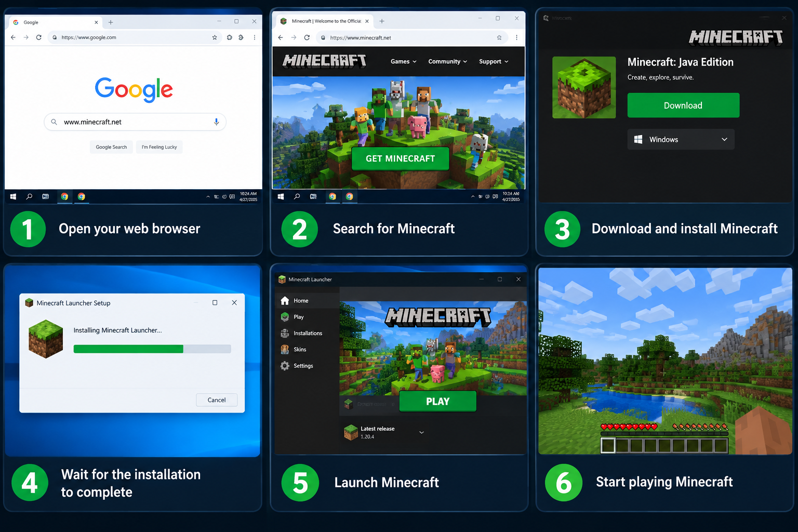The height and width of the screenshot is (532, 798).
Task: Click the lock icon beside https://www.minecraft.net
Action: pyautogui.click(x=323, y=37)
